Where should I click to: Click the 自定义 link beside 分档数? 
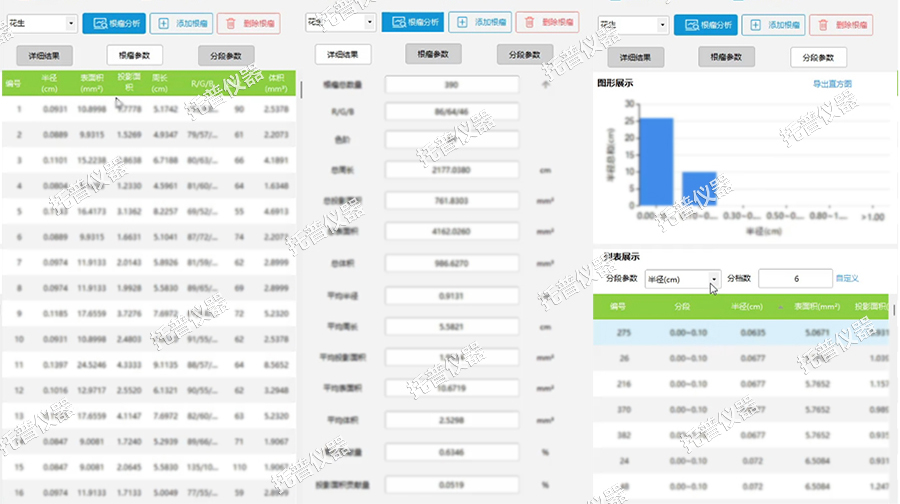tap(846, 278)
